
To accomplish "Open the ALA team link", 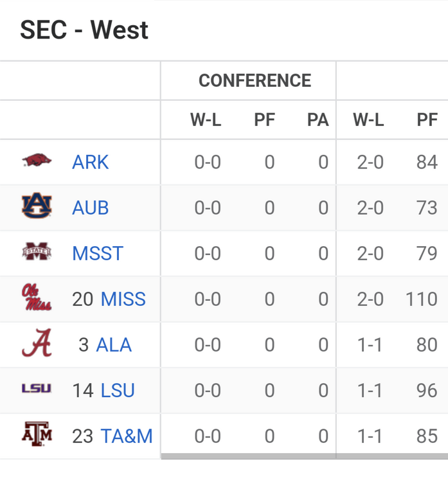I will tap(114, 344).
